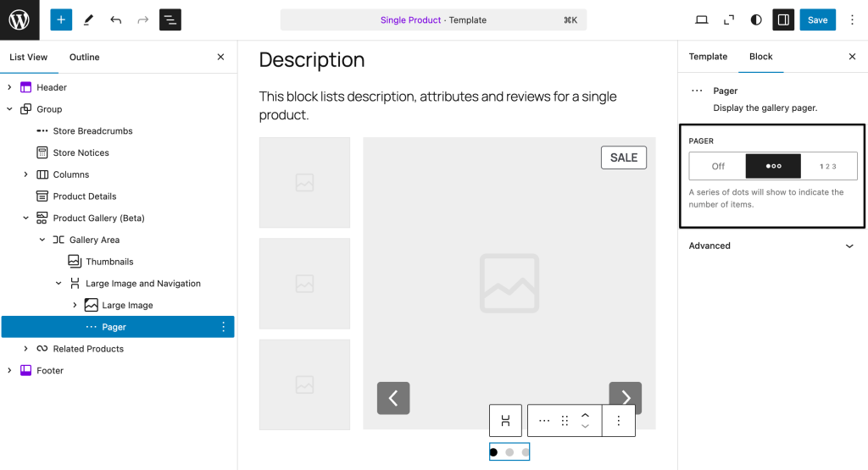Open the block inserter plus button

coord(61,19)
